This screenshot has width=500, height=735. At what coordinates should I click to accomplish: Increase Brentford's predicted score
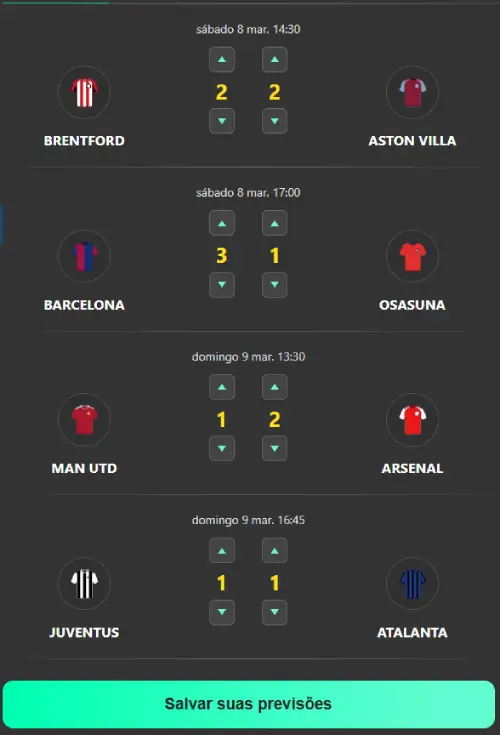pos(222,60)
